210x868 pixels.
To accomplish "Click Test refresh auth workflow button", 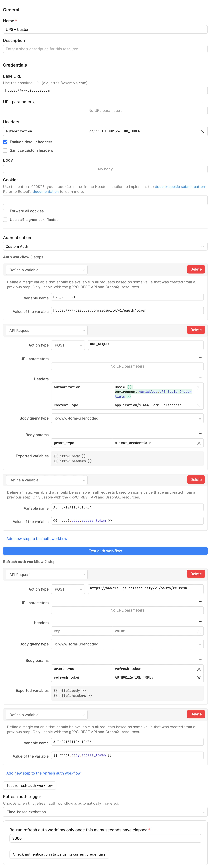I will [x=30, y=785].
